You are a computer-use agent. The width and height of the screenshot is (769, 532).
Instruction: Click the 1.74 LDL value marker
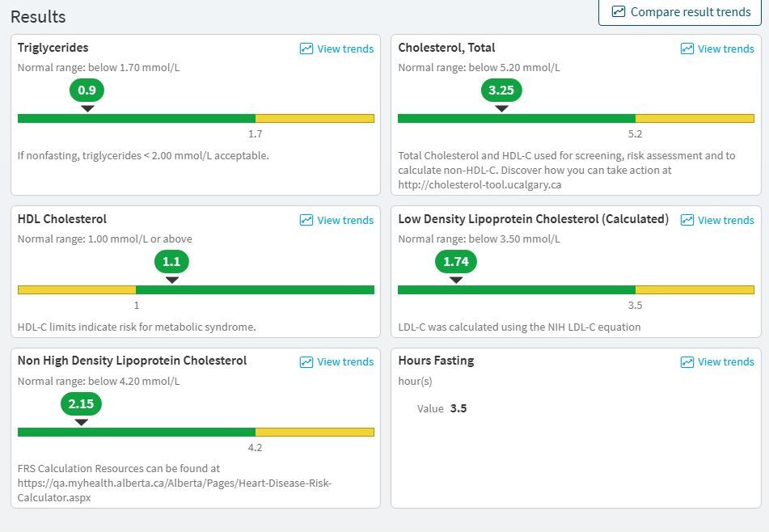455,262
